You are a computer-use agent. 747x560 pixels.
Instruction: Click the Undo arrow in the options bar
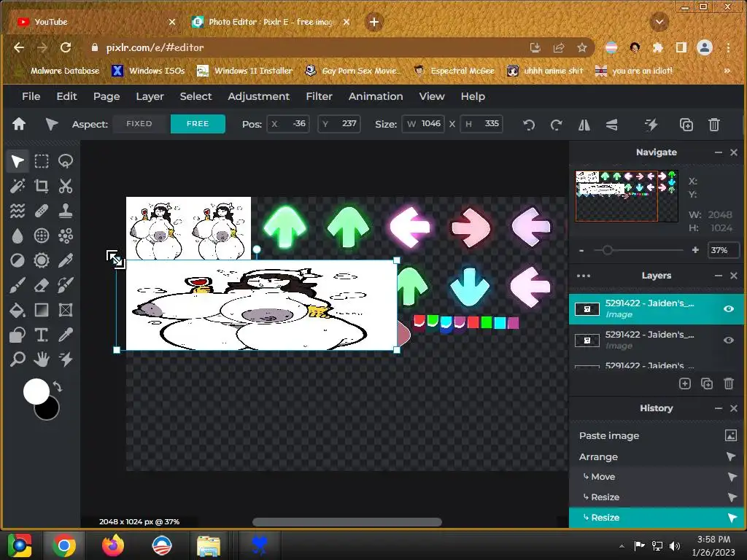(x=529, y=125)
